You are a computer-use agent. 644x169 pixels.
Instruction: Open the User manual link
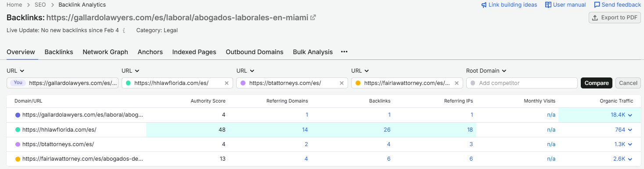pyautogui.click(x=565, y=5)
